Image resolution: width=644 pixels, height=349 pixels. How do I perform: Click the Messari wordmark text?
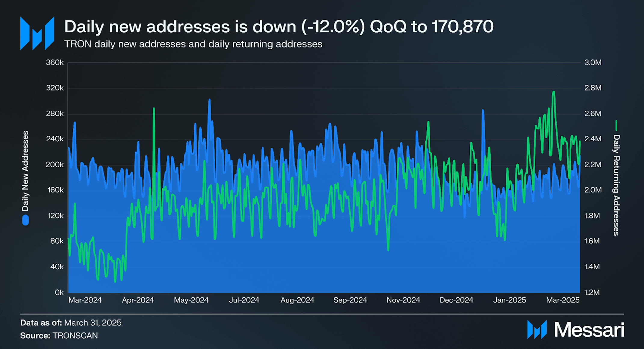click(589, 330)
